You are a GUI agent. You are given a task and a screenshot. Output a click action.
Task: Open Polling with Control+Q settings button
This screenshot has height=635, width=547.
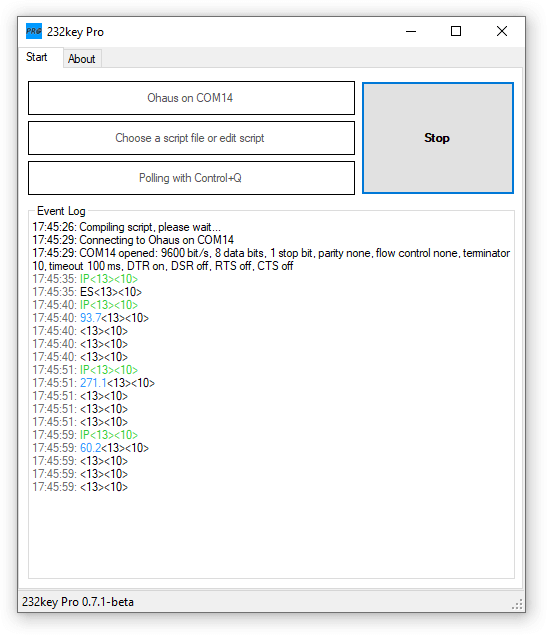point(191,178)
